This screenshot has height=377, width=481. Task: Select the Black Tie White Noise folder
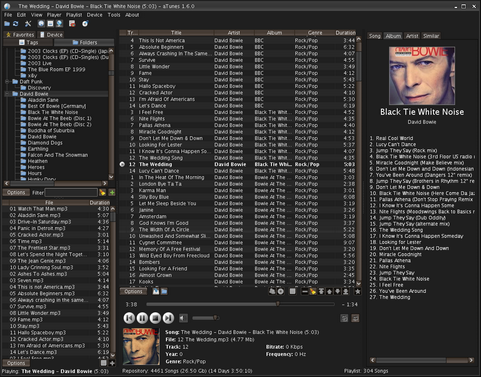click(x=53, y=112)
